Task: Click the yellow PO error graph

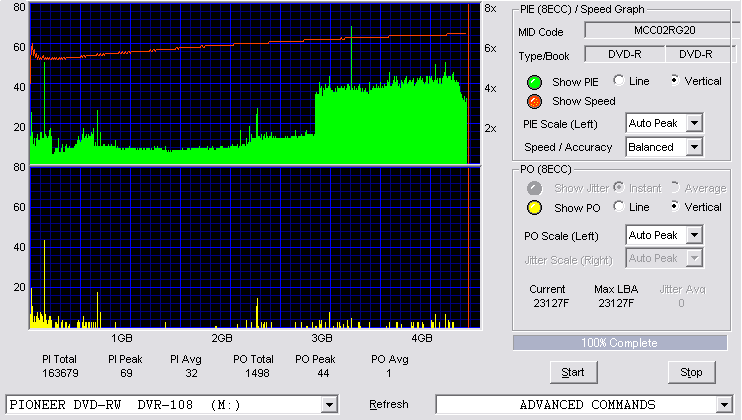Action: 255,248
